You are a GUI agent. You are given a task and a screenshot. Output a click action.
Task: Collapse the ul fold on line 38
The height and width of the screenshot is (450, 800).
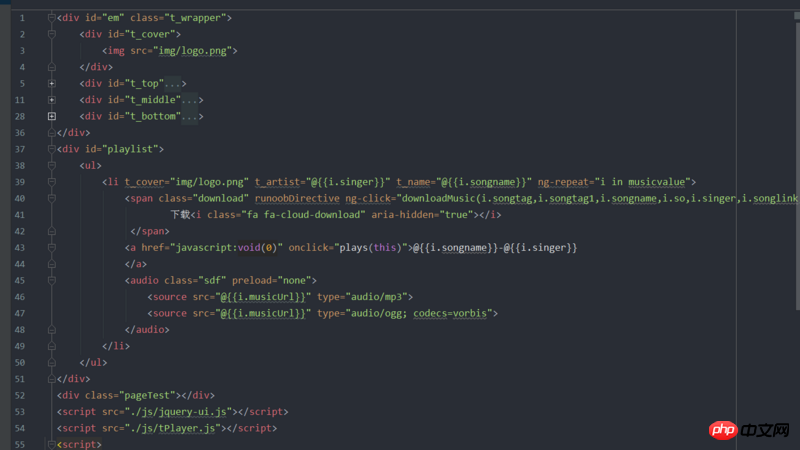(x=52, y=165)
